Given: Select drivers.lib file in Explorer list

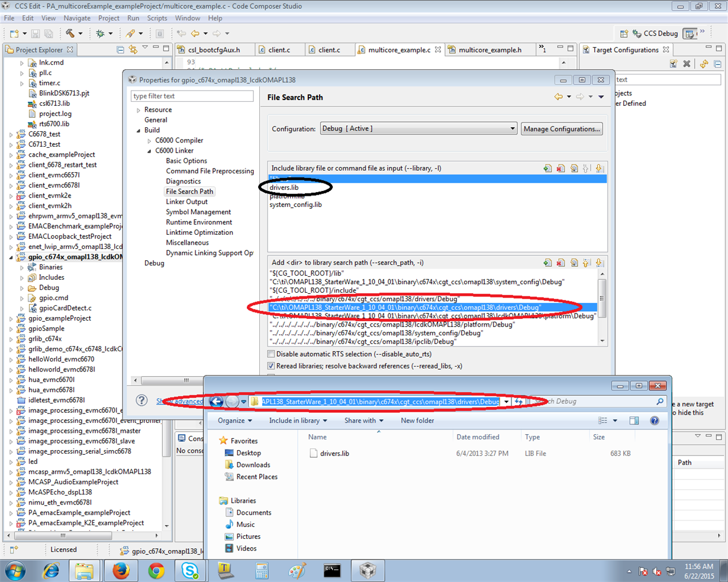Looking at the screenshot, I should point(334,454).
